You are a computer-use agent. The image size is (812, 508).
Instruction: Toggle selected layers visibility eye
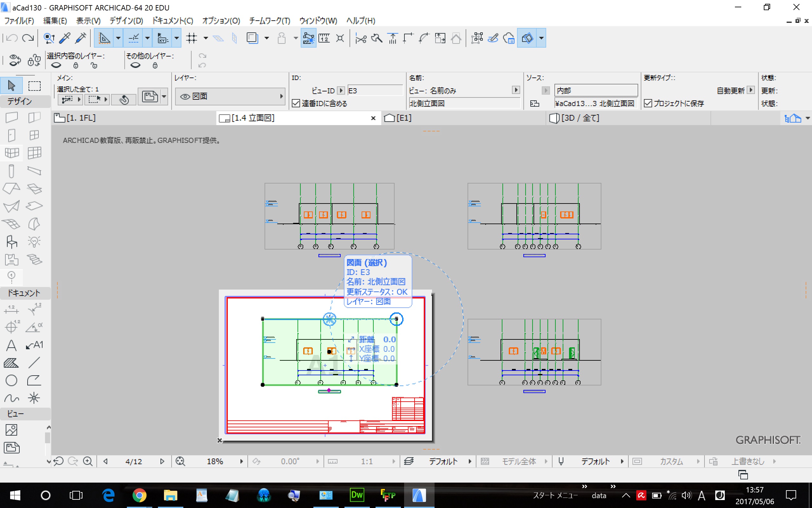point(56,65)
